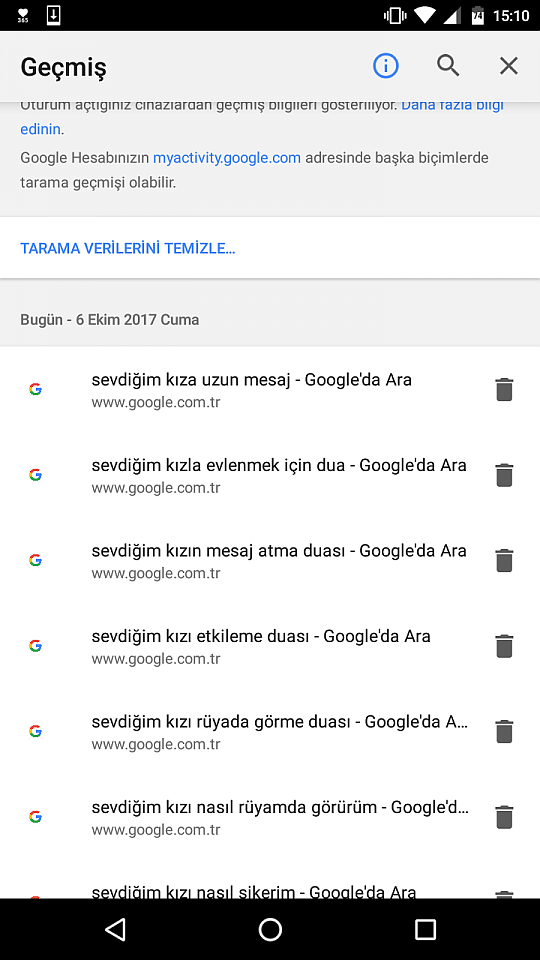Open the myactivity.google.com link

[227, 158]
